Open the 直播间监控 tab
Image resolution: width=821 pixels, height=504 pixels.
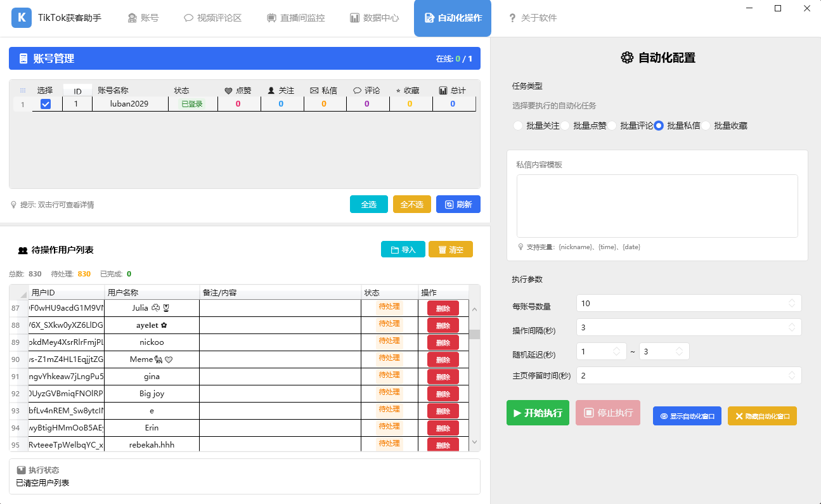click(295, 18)
